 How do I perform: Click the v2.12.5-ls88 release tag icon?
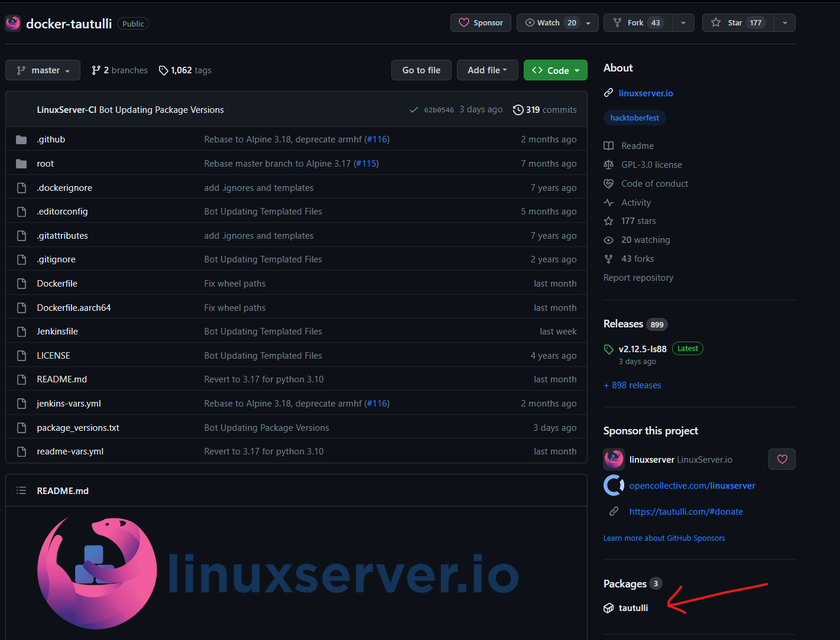click(x=609, y=349)
